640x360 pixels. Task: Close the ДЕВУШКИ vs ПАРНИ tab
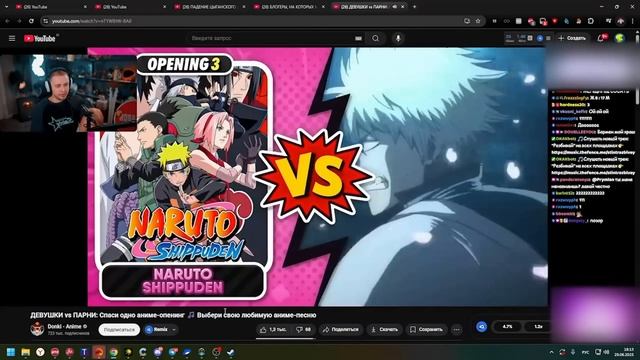(403, 7)
